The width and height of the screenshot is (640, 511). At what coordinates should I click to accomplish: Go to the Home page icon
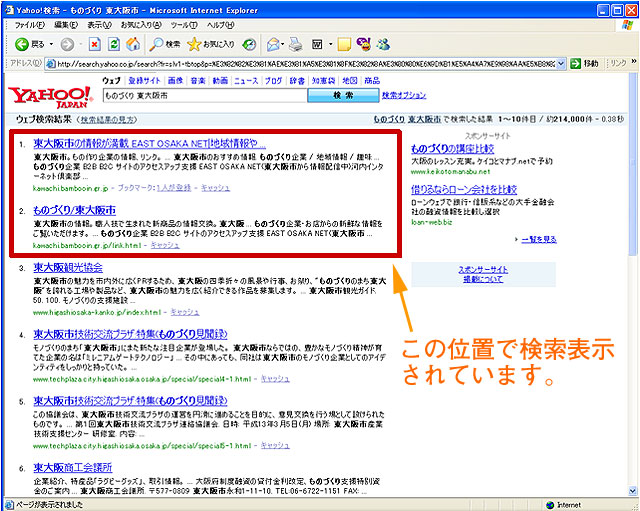(x=133, y=44)
